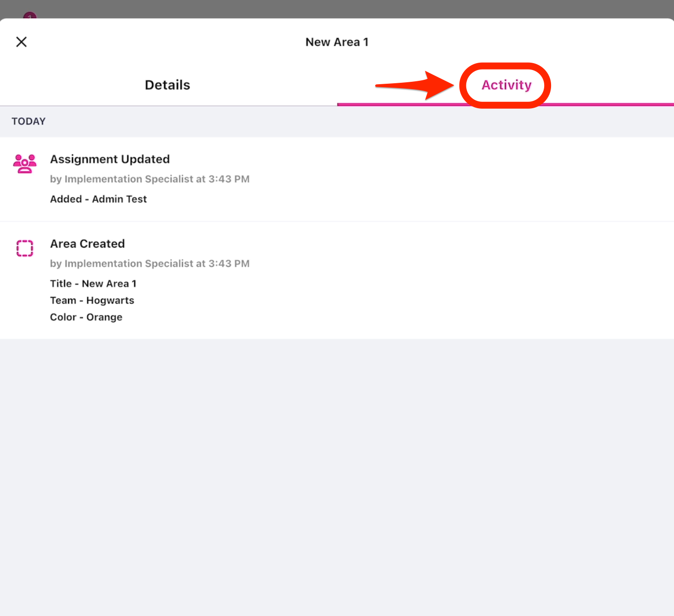Click the Title - New Area 1 line
Screen dimensions: 674x616
pyautogui.click(x=93, y=284)
